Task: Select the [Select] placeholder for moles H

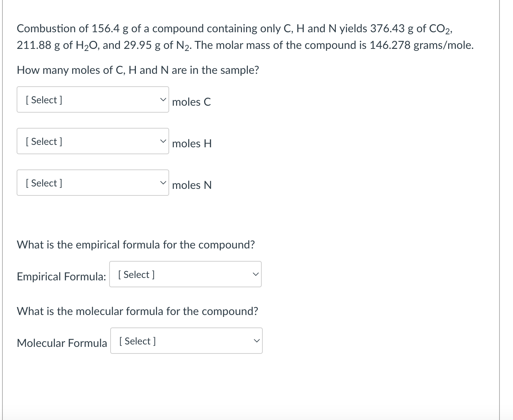Action: pos(43,141)
